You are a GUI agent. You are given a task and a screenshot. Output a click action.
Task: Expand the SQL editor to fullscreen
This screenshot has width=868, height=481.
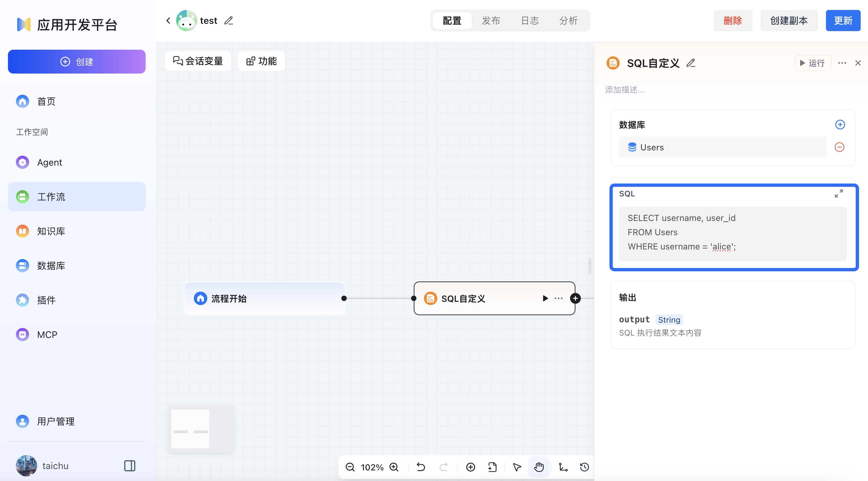click(x=839, y=193)
